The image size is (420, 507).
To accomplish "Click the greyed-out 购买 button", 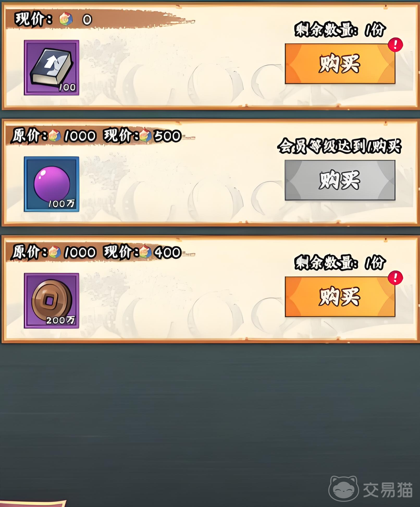I will (340, 180).
